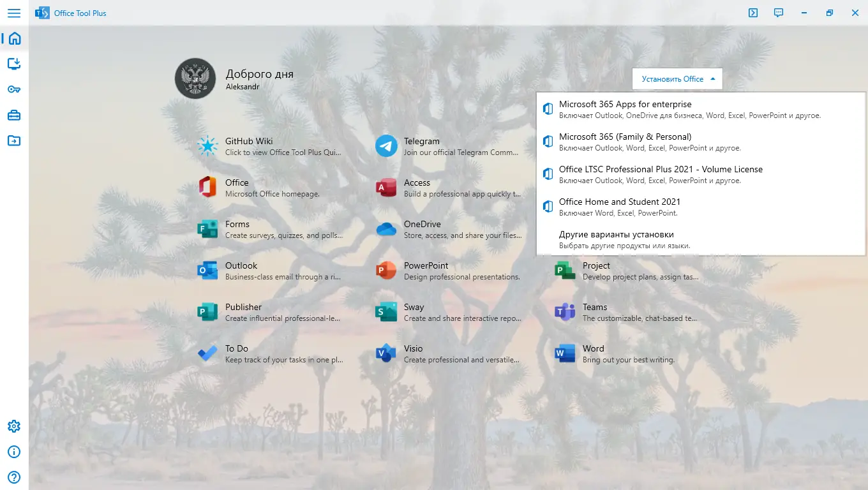The image size is (868, 490).
Task: Click the 'Keep track of your tasks' description
Action: (285, 360)
